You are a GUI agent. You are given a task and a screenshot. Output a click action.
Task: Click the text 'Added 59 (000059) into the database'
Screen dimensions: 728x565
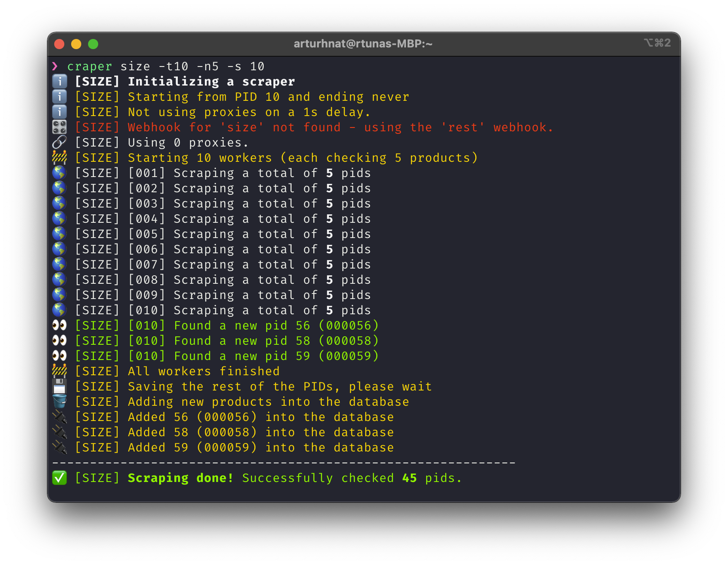[x=261, y=448]
